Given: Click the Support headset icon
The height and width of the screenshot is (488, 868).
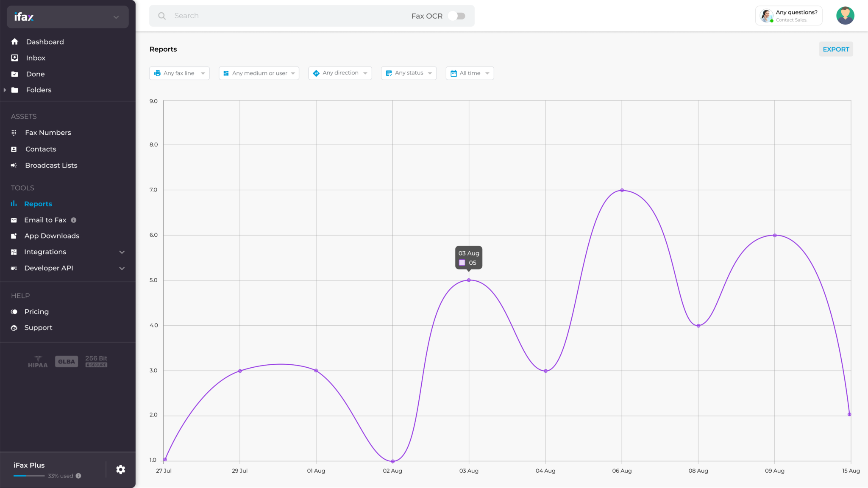Looking at the screenshot, I should pyautogui.click(x=14, y=328).
